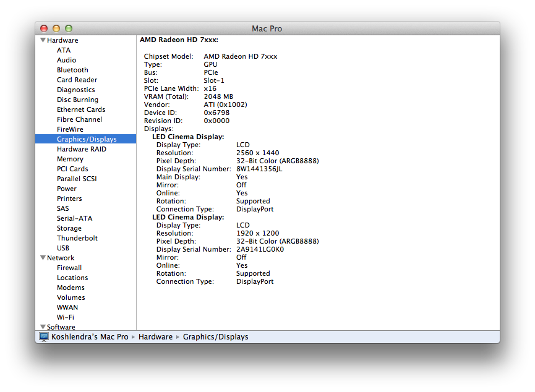Click serial number 2A9141LG0K0
Image resolution: width=535 pixels, height=392 pixels.
pos(260,249)
